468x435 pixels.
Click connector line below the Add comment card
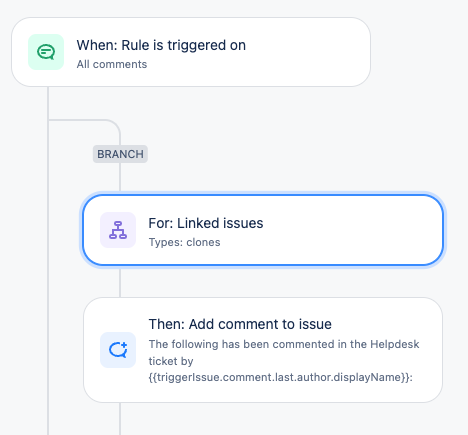(x=120, y=419)
